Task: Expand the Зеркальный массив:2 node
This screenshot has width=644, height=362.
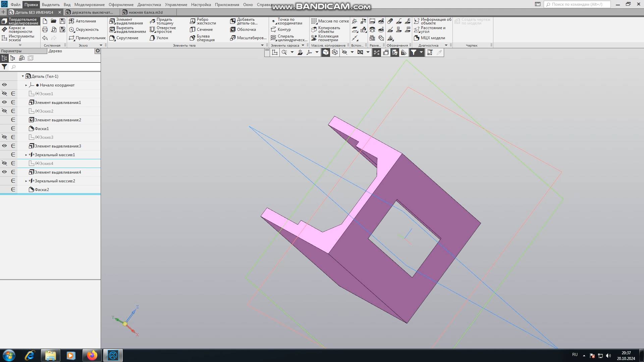Action: [26, 181]
